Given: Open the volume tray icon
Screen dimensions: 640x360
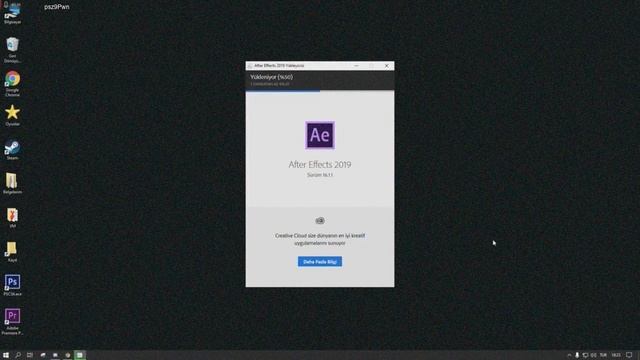Looking at the screenshot, I should tap(593, 355).
